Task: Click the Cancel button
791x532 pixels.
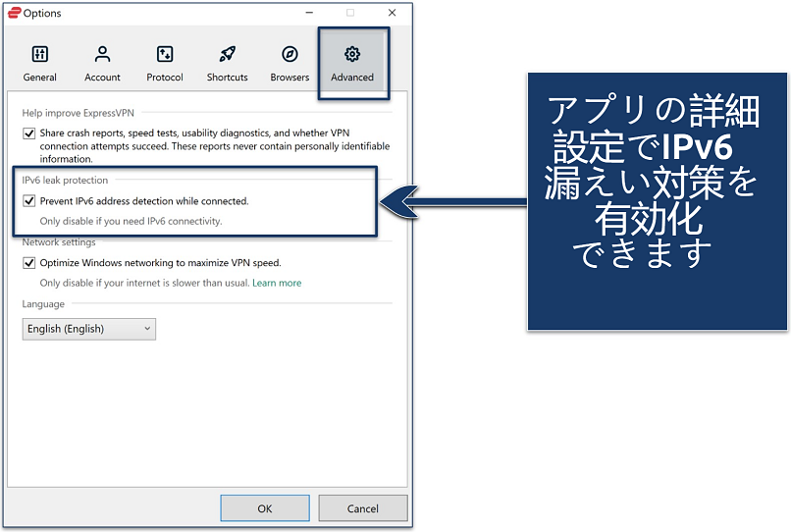Action: (x=363, y=508)
